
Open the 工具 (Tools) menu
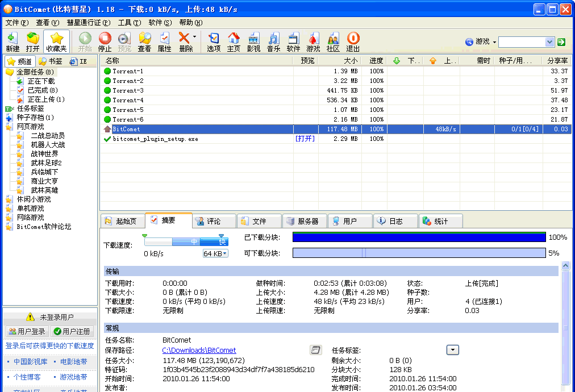(x=129, y=23)
